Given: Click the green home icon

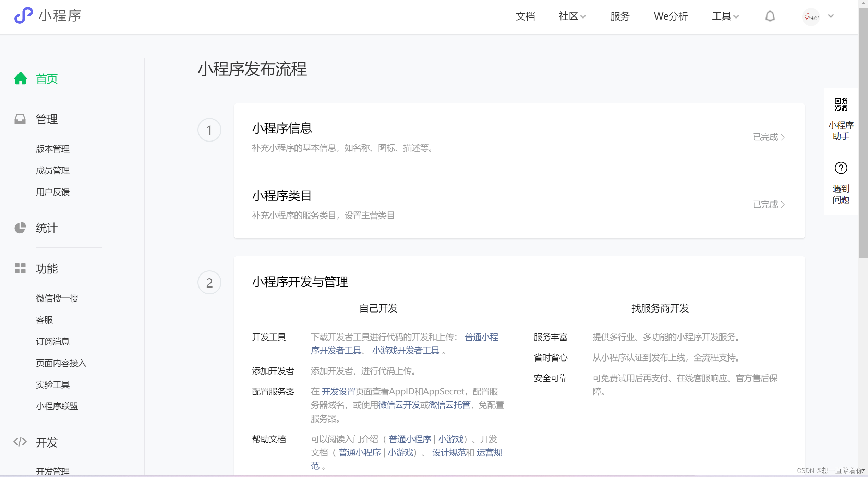Looking at the screenshot, I should pos(21,78).
